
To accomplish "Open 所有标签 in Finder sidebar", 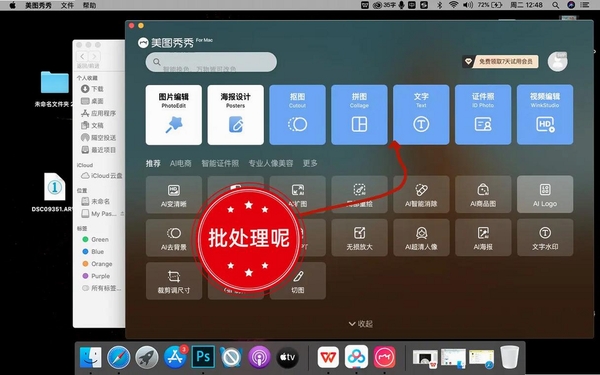I will (x=102, y=288).
